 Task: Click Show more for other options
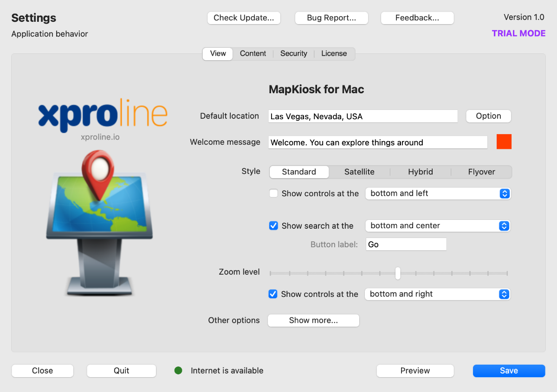click(x=313, y=321)
